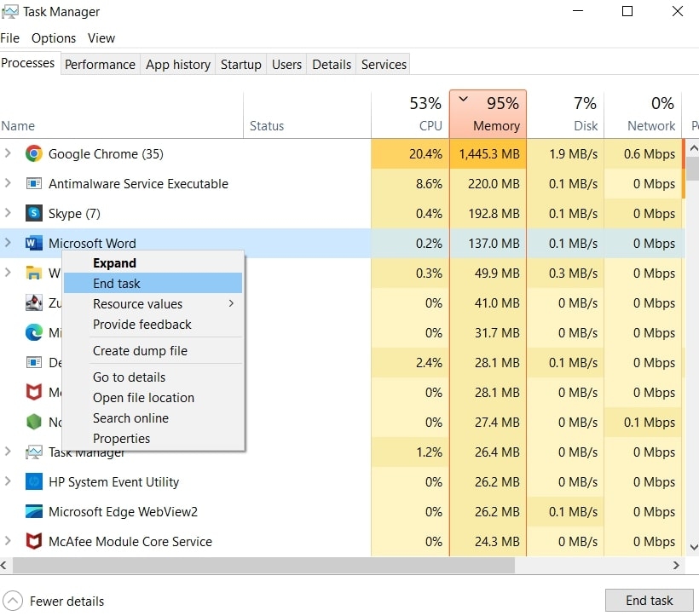This screenshot has height=616, width=699.
Task: Open the View menu
Action: [x=101, y=38]
